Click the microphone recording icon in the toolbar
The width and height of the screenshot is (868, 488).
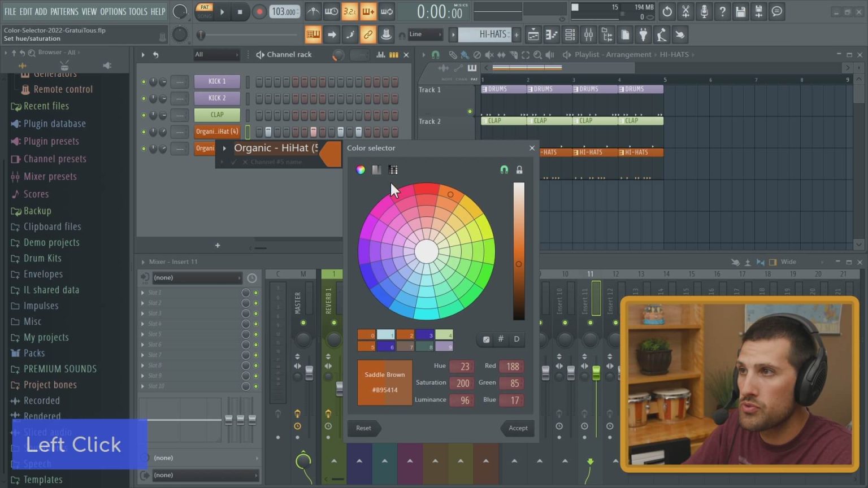704,11
